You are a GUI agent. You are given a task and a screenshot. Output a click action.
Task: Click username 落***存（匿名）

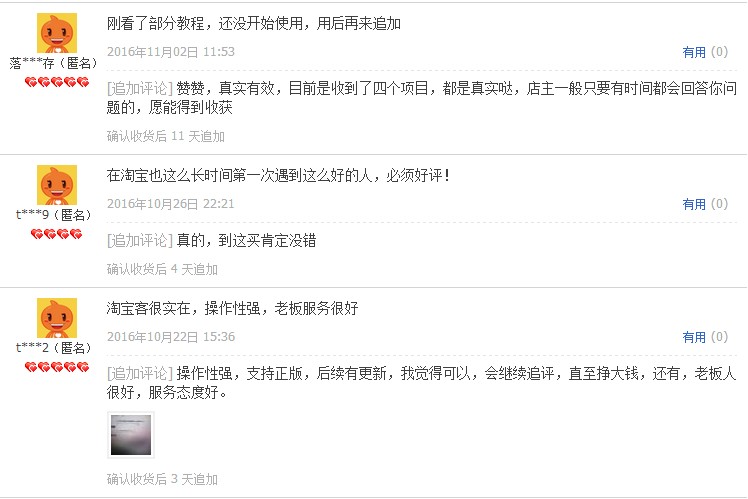[53, 63]
